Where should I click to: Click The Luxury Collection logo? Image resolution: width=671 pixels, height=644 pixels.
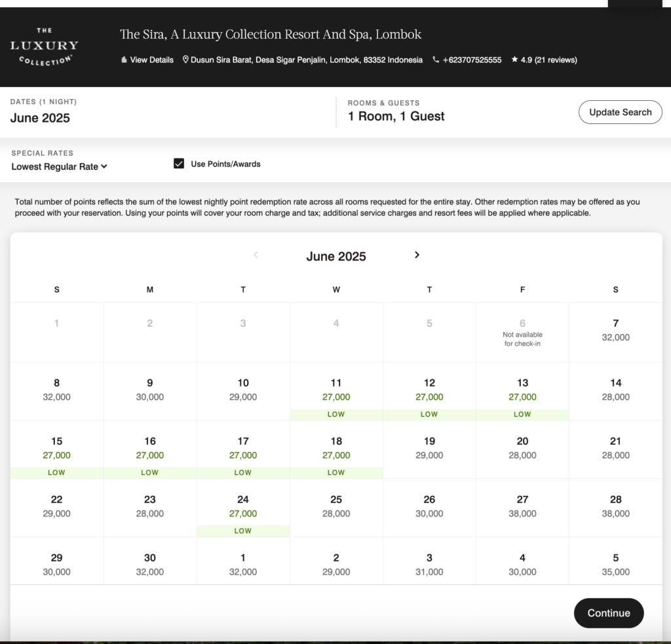coord(45,47)
